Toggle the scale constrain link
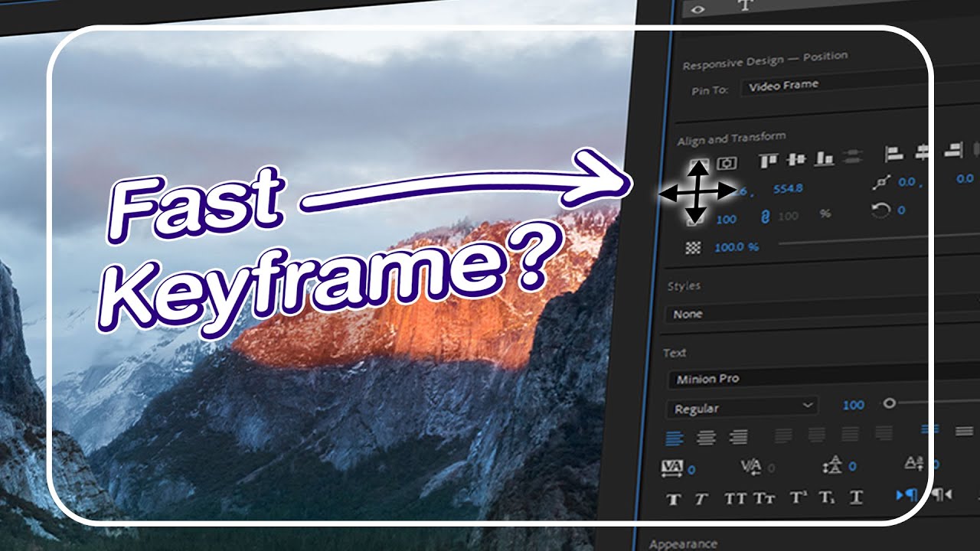980x551 pixels. pyautogui.click(x=764, y=217)
